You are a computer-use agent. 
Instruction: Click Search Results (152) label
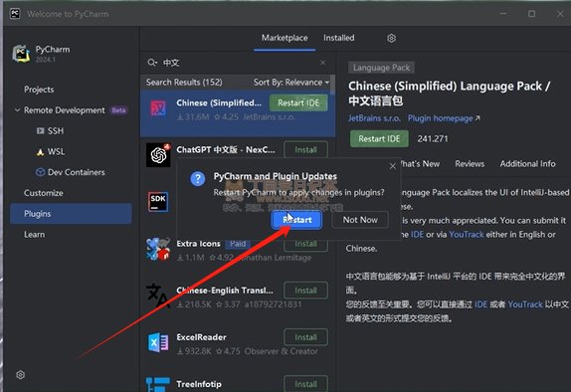(184, 83)
